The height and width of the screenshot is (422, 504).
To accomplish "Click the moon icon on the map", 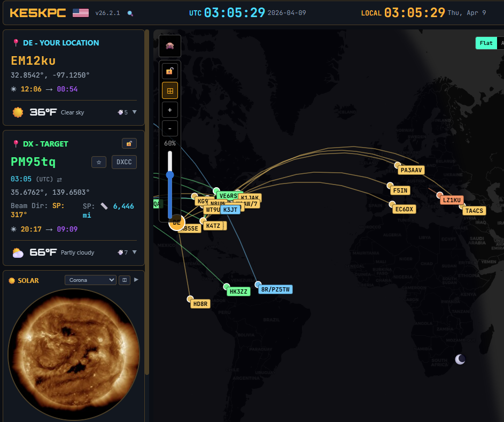I will coord(460,359).
